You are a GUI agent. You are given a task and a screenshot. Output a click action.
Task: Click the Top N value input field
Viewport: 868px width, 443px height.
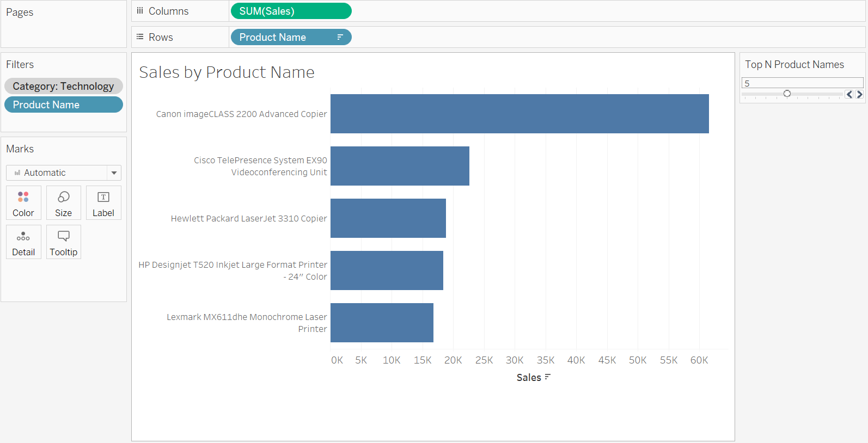[x=802, y=83]
